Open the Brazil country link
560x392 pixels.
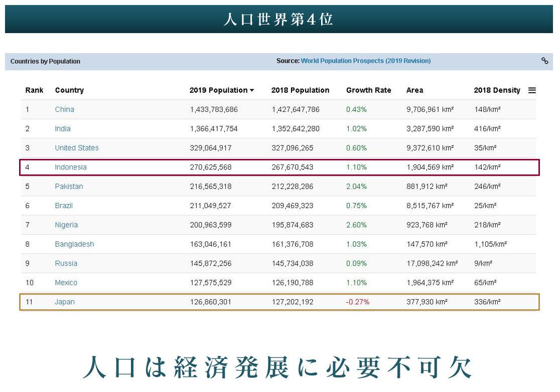pyautogui.click(x=64, y=206)
